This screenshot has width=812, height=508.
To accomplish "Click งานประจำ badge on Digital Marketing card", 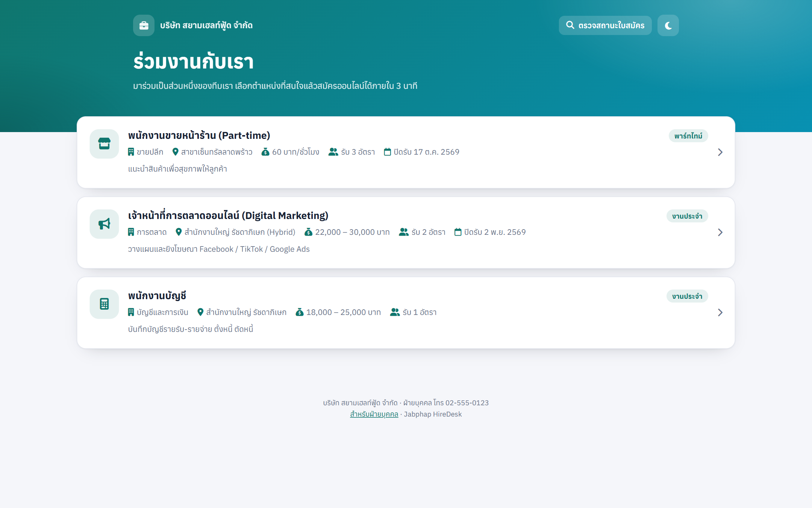I will (x=687, y=216).
